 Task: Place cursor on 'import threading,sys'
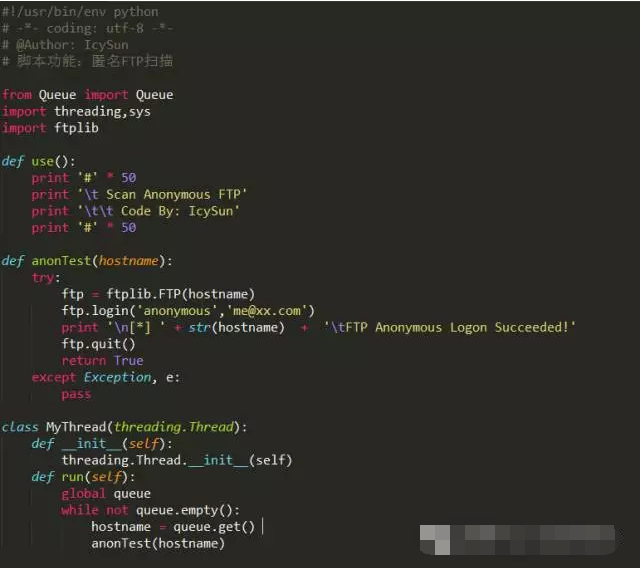point(76,111)
